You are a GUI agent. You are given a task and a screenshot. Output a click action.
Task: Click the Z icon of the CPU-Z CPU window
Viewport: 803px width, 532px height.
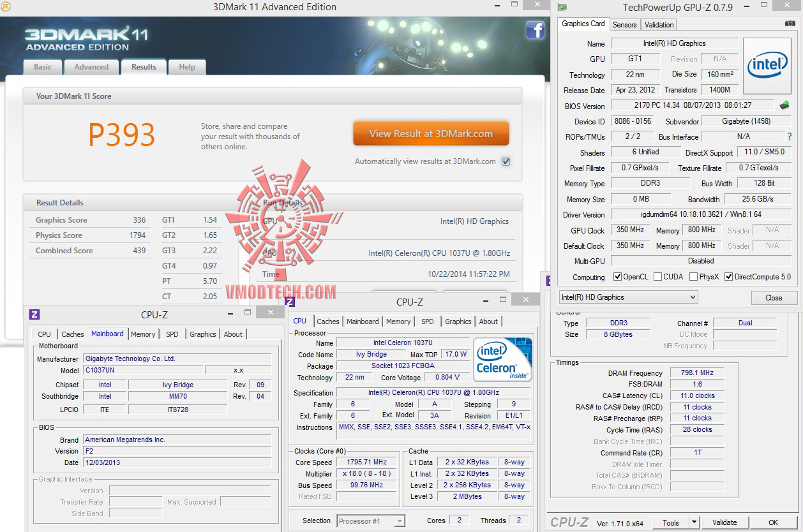[x=290, y=302]
